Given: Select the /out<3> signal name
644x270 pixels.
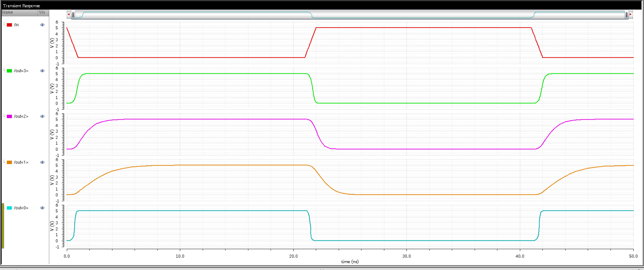Looking at the screenshot, I should (x=21, y=71).
